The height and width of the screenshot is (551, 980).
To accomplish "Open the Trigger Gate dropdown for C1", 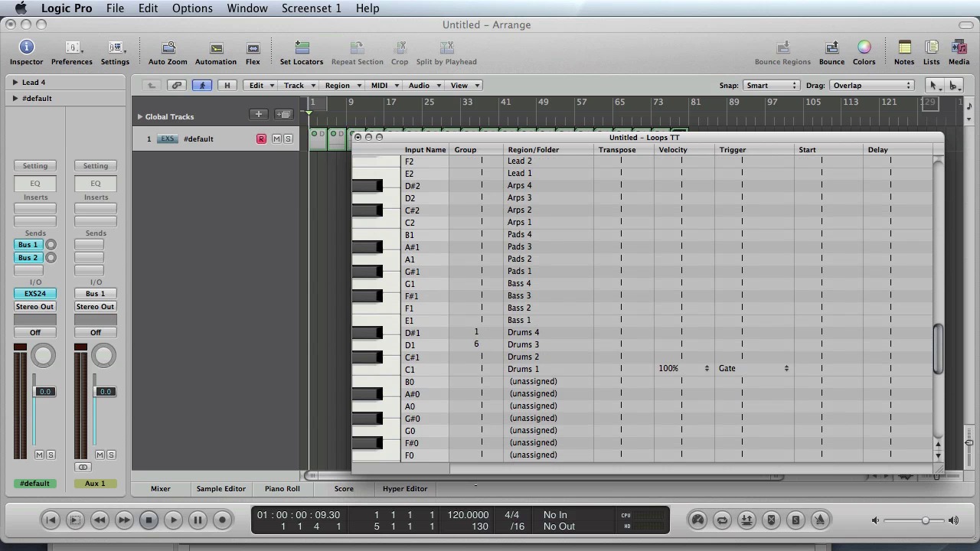I will click(x=754, y=369).
